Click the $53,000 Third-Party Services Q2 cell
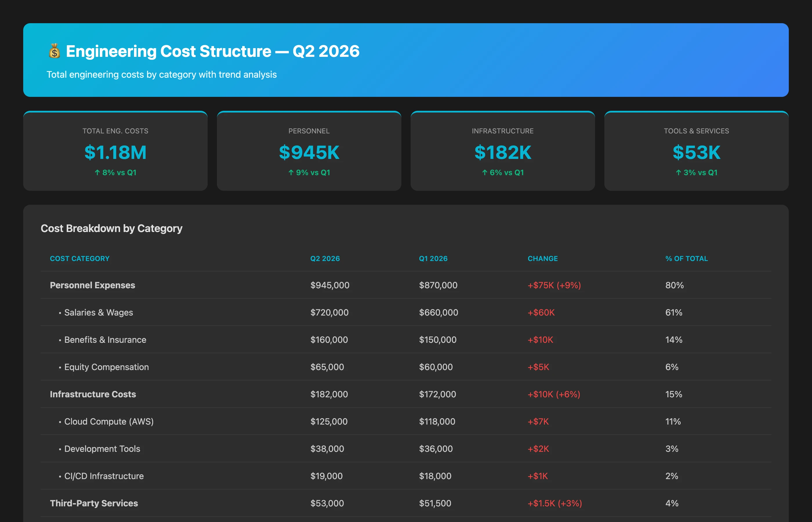The image size is (812, 522). click(327, 503)
